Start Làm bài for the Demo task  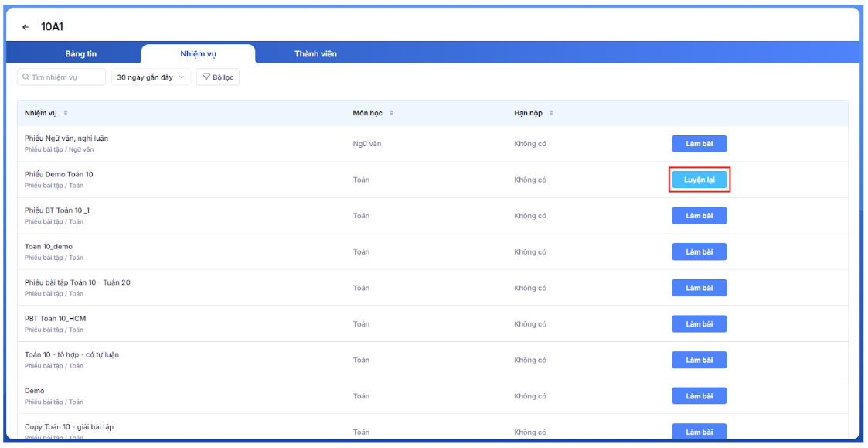point(699,396)
